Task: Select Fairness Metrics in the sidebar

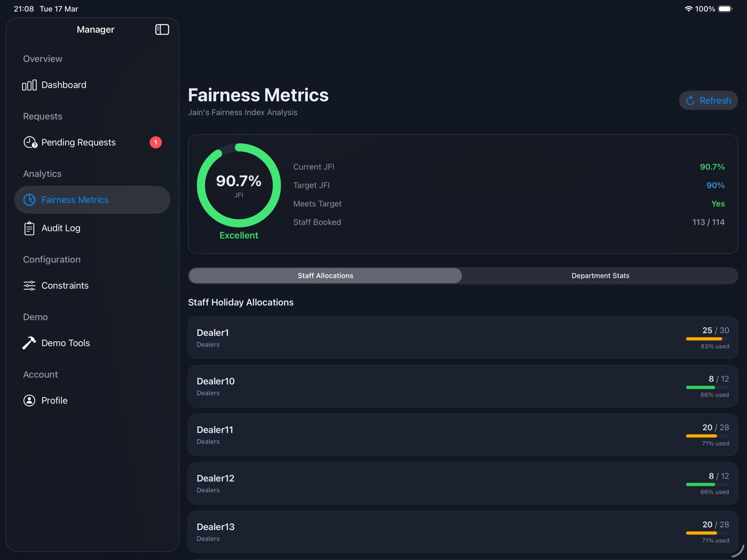Action: click(92, 199)
